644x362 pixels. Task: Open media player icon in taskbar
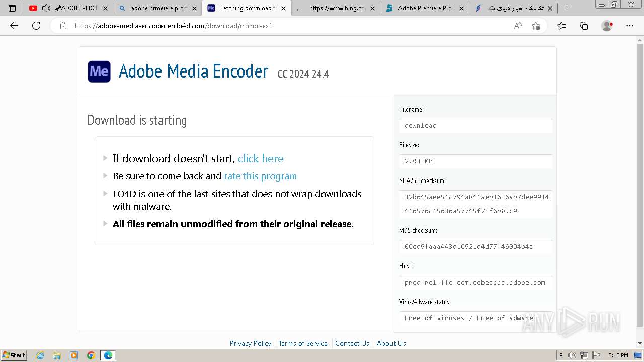[74, 355]
